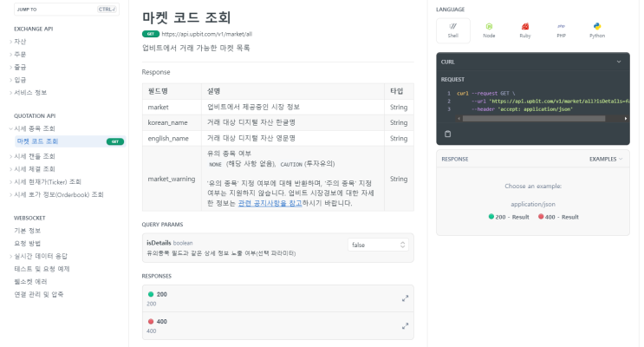Expand the 200 response details icon
This screenshot has height=347, width=644.
point(405,298)
